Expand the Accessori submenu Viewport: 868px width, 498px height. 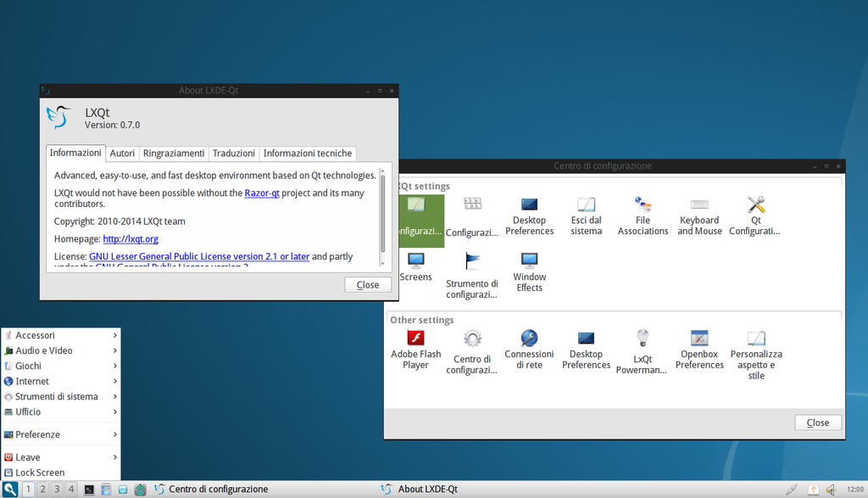[61, 335]
